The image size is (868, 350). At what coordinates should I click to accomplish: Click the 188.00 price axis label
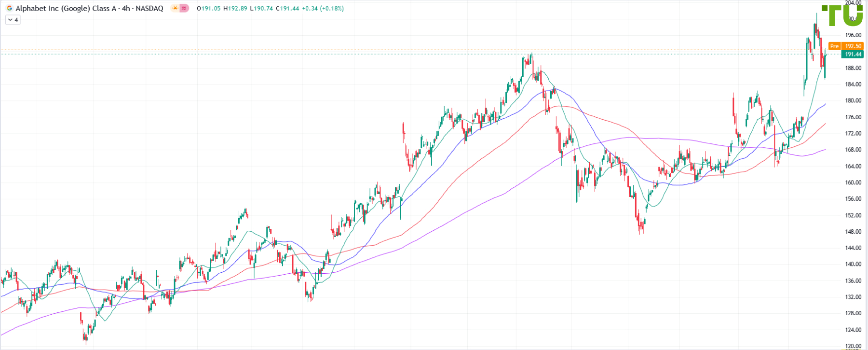tap(853, 68)
